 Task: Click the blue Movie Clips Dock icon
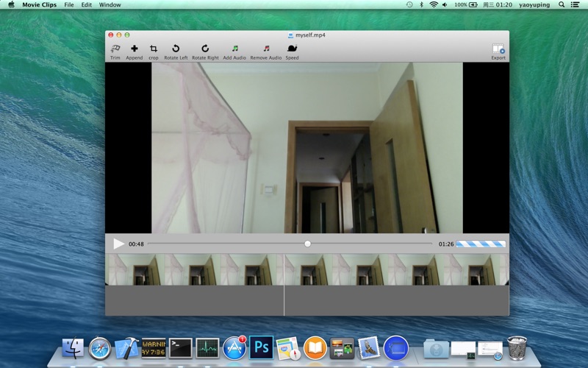(x=396, y=348)
